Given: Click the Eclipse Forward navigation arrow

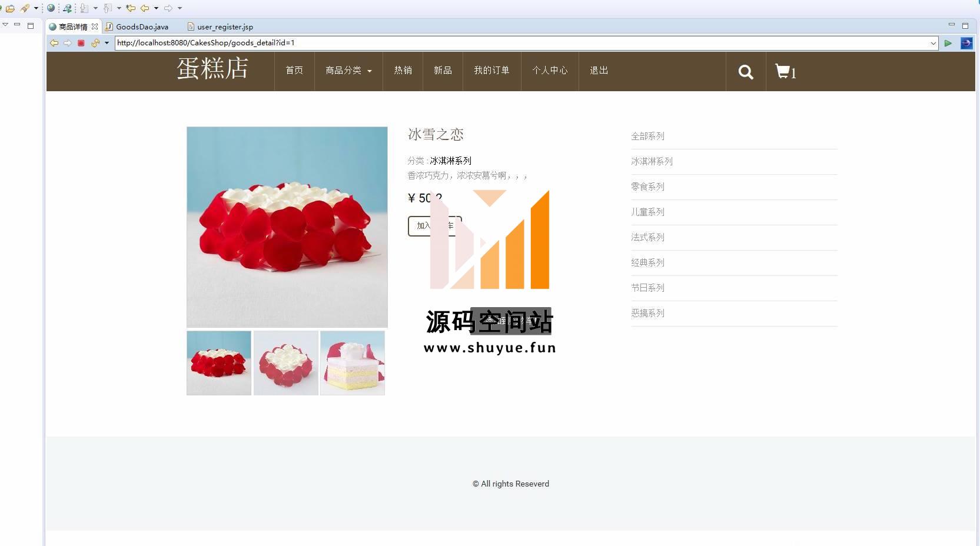Looking at the screenshot, I should [x=168, y=8].
